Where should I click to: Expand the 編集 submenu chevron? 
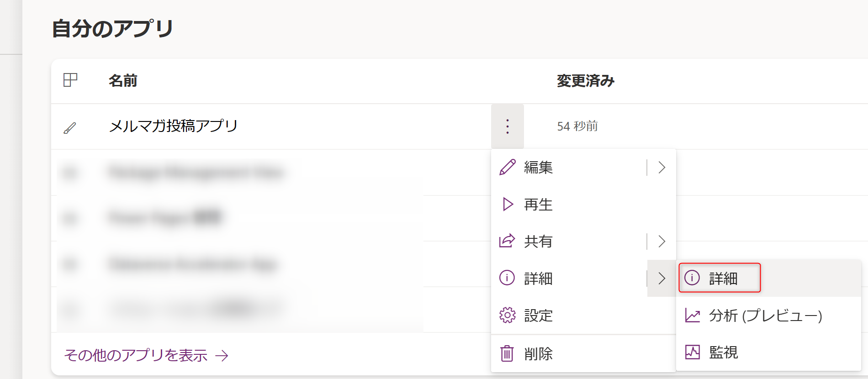click(662, 167)
